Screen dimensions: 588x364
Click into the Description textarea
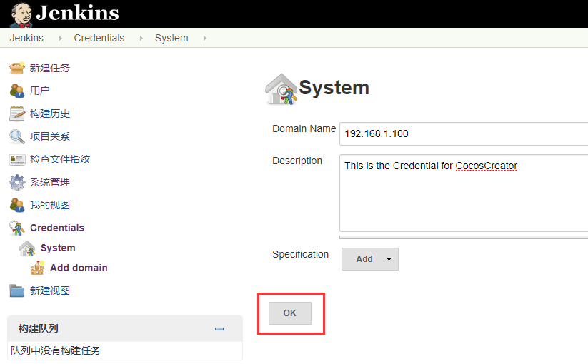click(x=464, y=193)
